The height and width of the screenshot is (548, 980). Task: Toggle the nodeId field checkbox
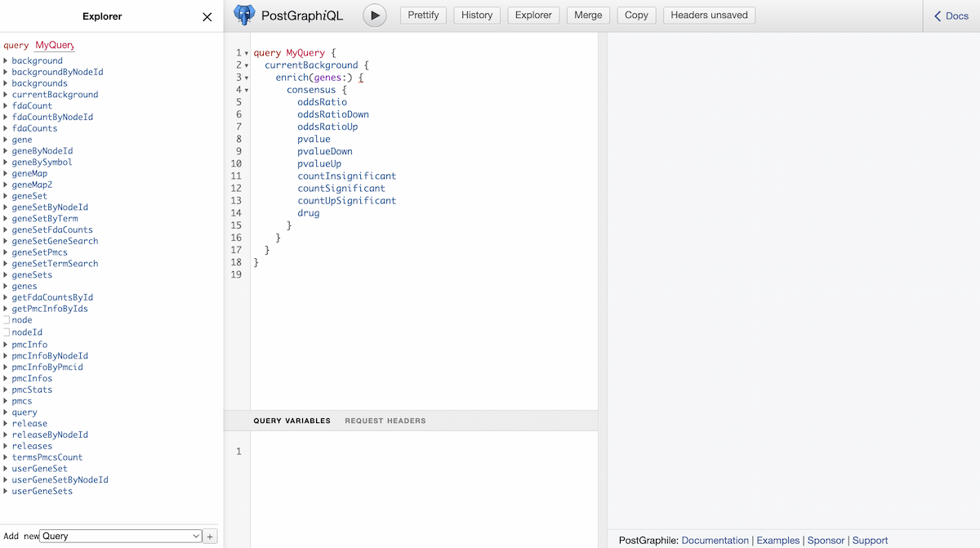(x=7, y=332)
